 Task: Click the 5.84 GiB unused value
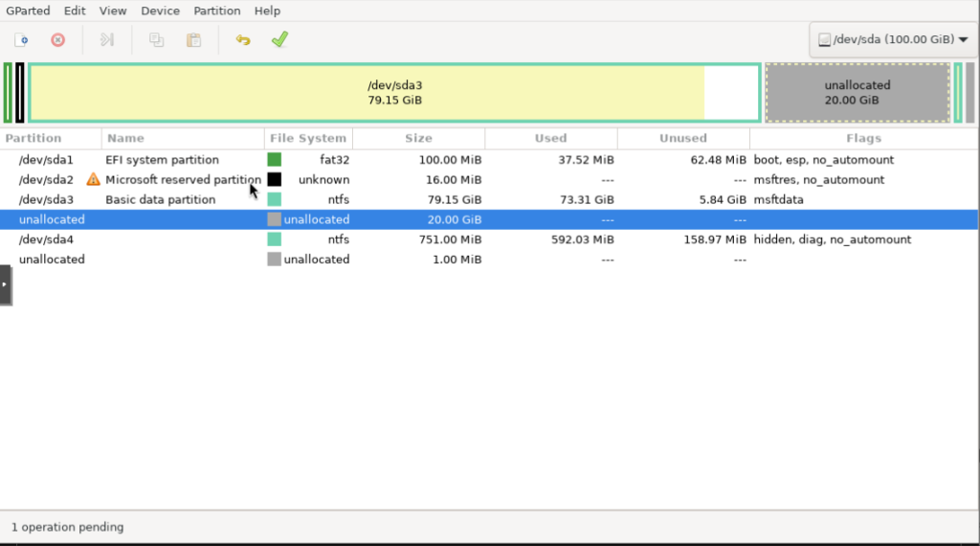[722, 199]
